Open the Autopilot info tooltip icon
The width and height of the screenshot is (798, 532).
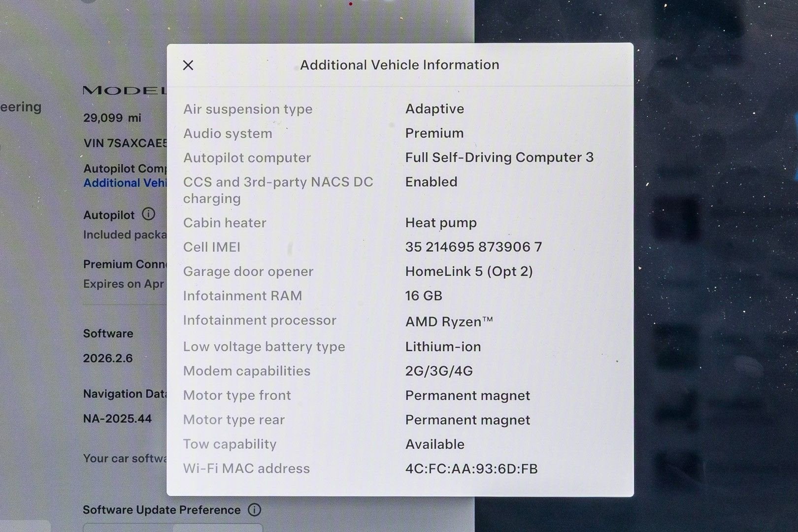[149, 214]
